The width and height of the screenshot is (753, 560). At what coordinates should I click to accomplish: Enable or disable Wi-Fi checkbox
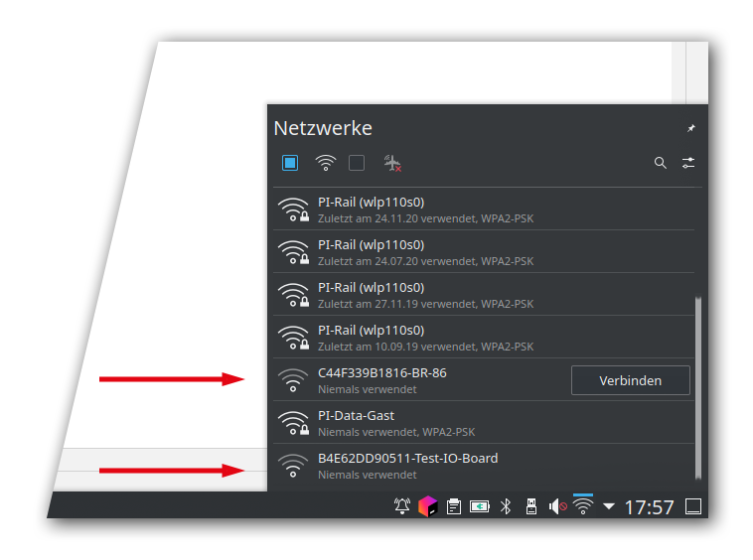click(x=290, y=163)
